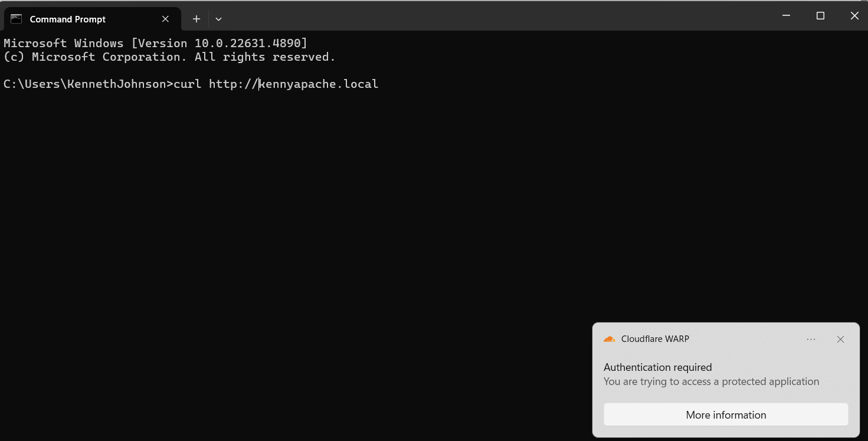868x441 pixels.
Task: Select the Command Prompt tab
Action: tap(68, 19)
